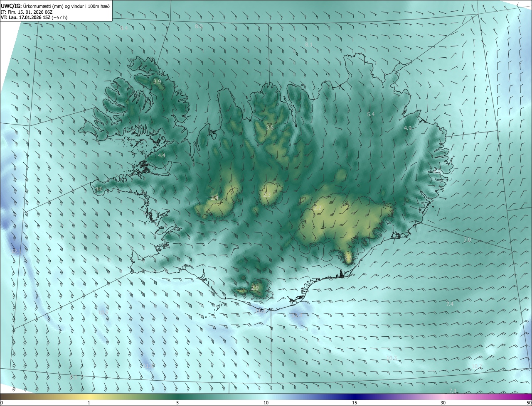
Task: Click the 10.2 value label on the map
Action: pyautogui.click(x=477, y=367)
